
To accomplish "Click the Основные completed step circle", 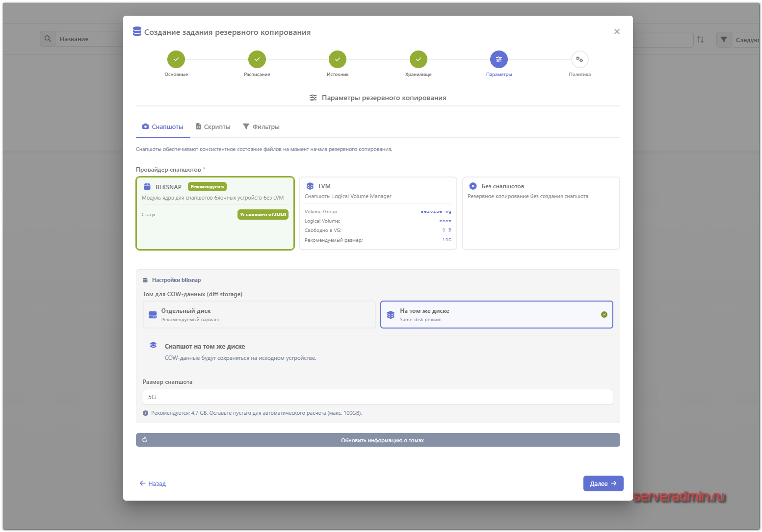I will coord(176,59).
